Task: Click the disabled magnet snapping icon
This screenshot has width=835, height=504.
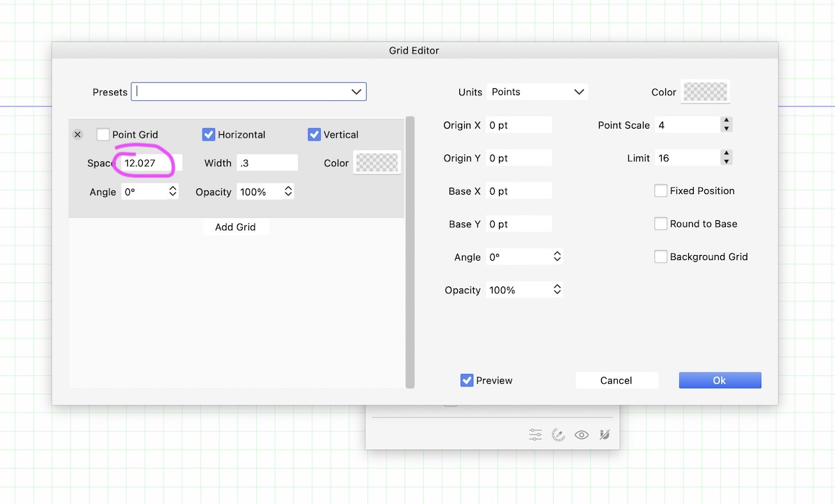Action: pyautogui.click(x=605, y=434)
